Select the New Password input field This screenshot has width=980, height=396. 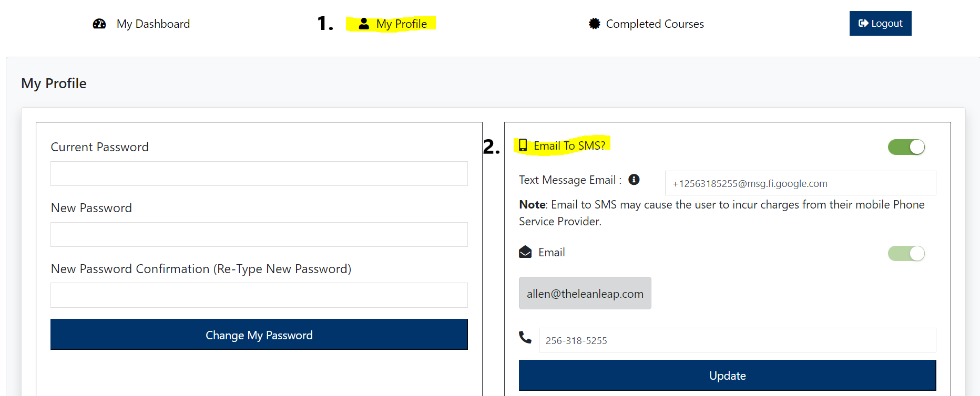tap(259, 234)
